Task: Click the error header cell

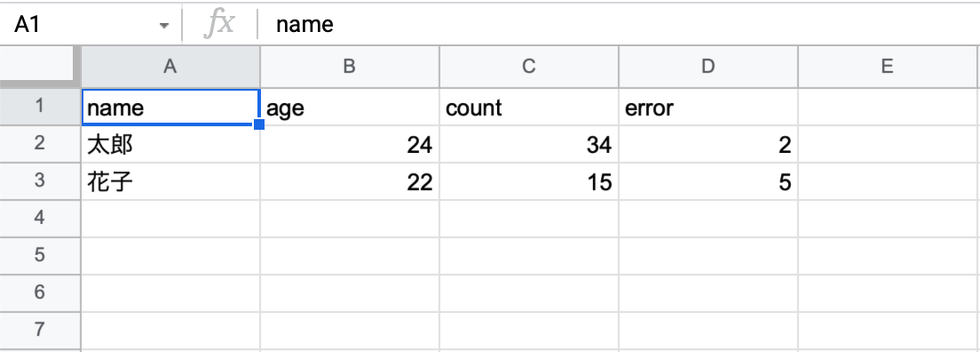Action: (x=708, y=108)
